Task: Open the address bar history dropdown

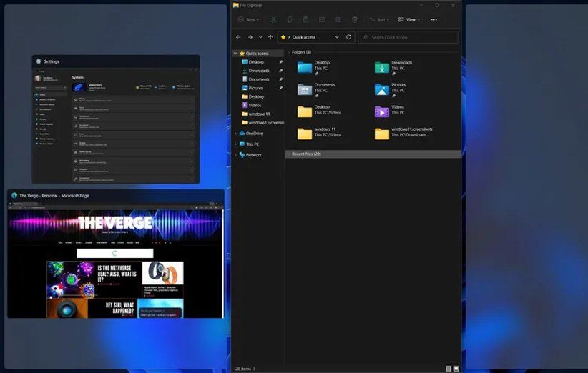Action: coord(337,37)
